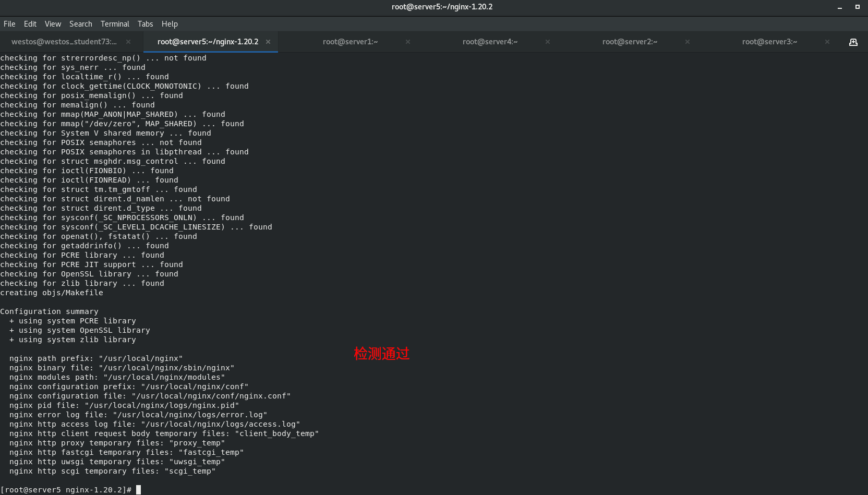Click the 'nginx modules path' line
Screen dimensions: 868x495
(117, 377)
